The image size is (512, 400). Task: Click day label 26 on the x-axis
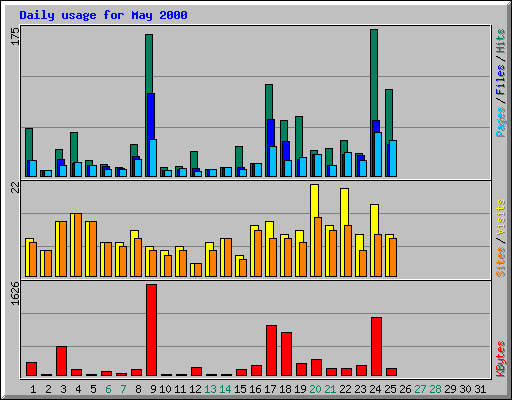tap(405, 389)
